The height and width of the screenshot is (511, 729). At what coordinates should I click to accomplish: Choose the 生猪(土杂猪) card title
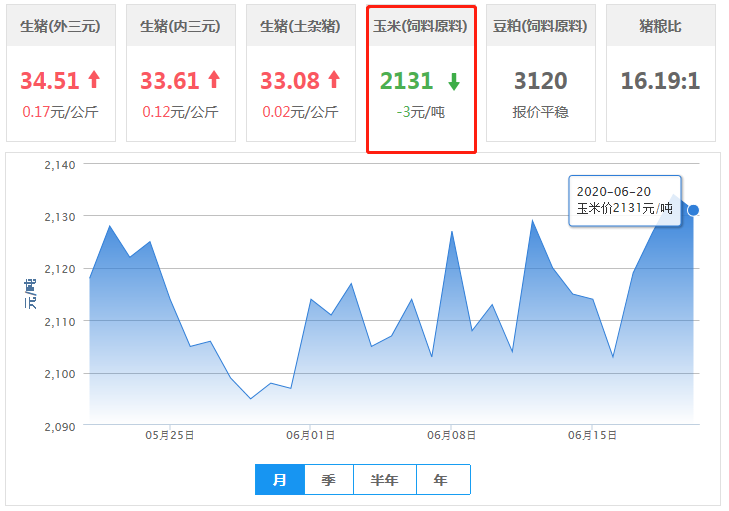click(x=301, y=26)
